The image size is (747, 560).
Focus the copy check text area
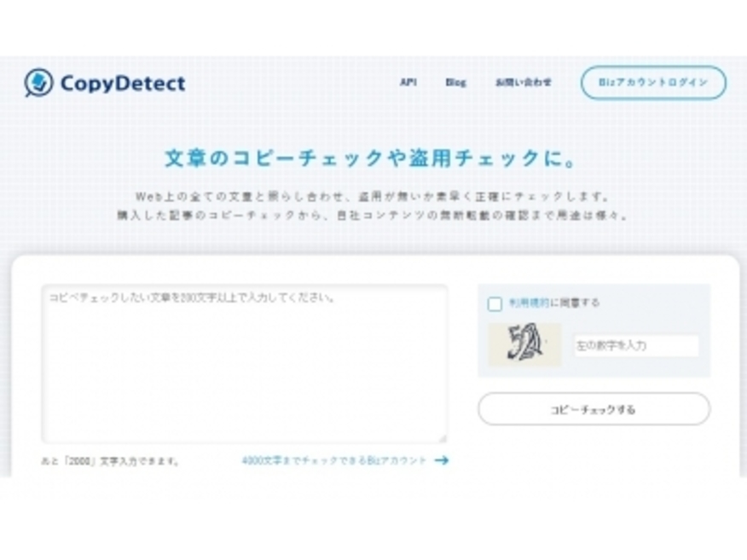click(245, 364)
